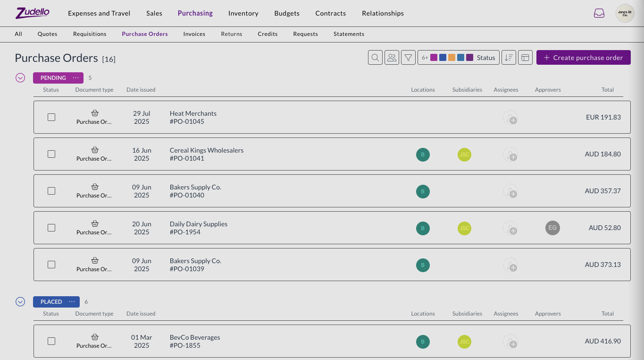
Task: Click Create purchase order button
Action: 583,58
